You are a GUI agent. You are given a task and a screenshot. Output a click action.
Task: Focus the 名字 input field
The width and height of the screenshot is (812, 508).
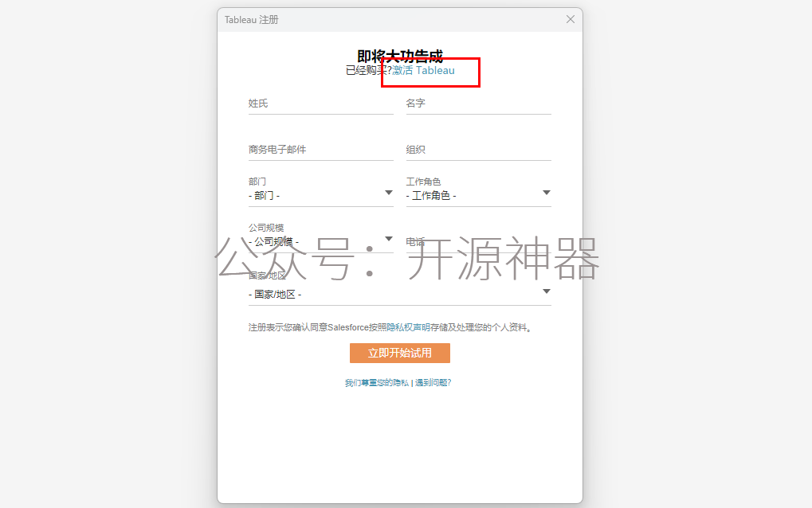click(478, 104)
